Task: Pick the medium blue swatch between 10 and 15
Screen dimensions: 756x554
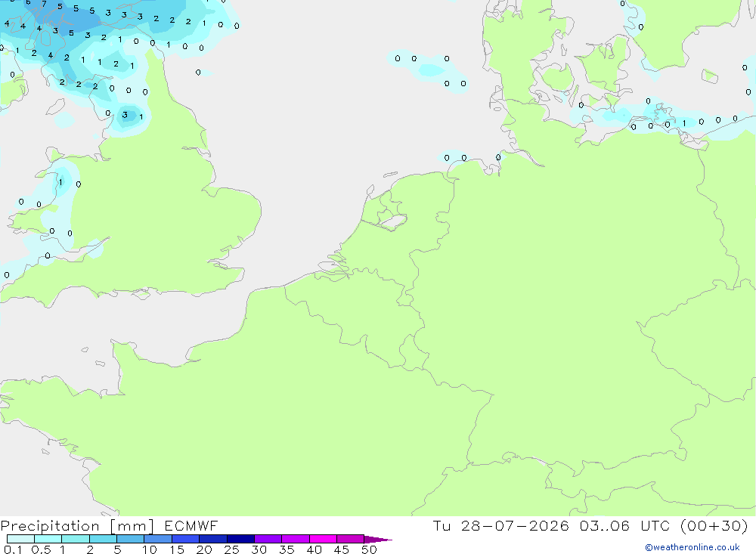Action: (x=158, y=539)
